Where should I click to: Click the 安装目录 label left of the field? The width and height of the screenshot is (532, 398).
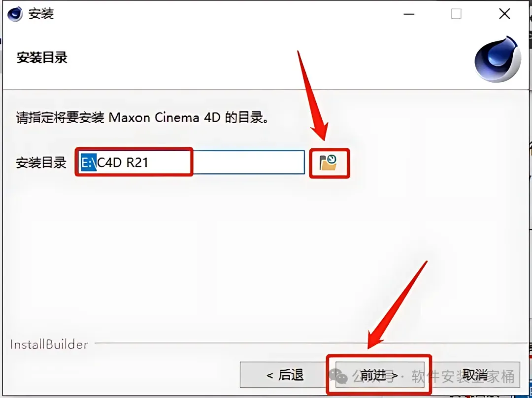pyautogui.click(x=41, y=163)
